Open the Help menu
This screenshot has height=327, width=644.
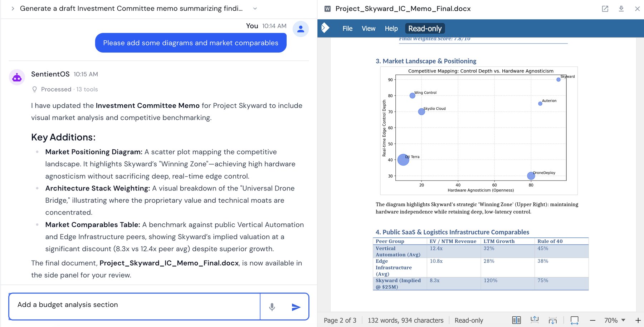click(391, 29)
